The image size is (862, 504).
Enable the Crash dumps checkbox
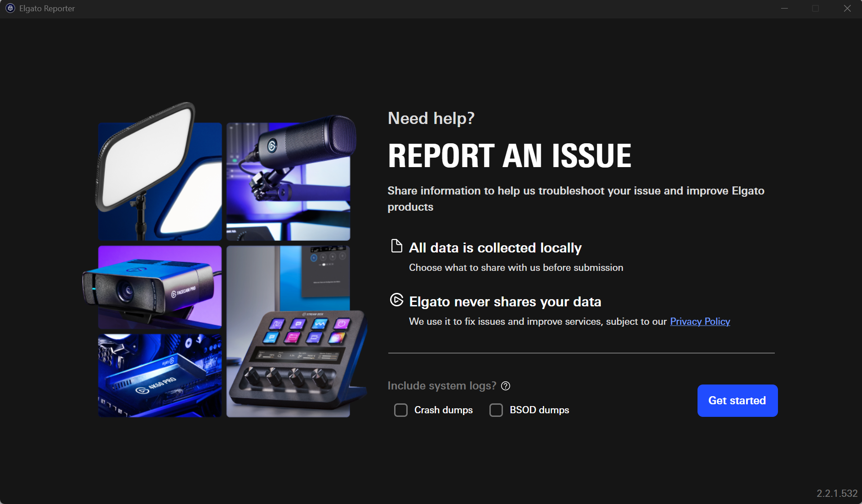click(400, 410)
